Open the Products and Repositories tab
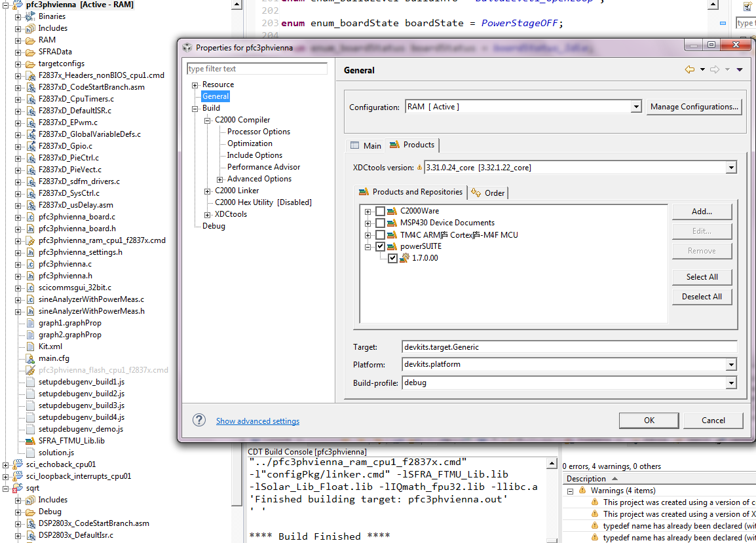 [x=410, y=192]
